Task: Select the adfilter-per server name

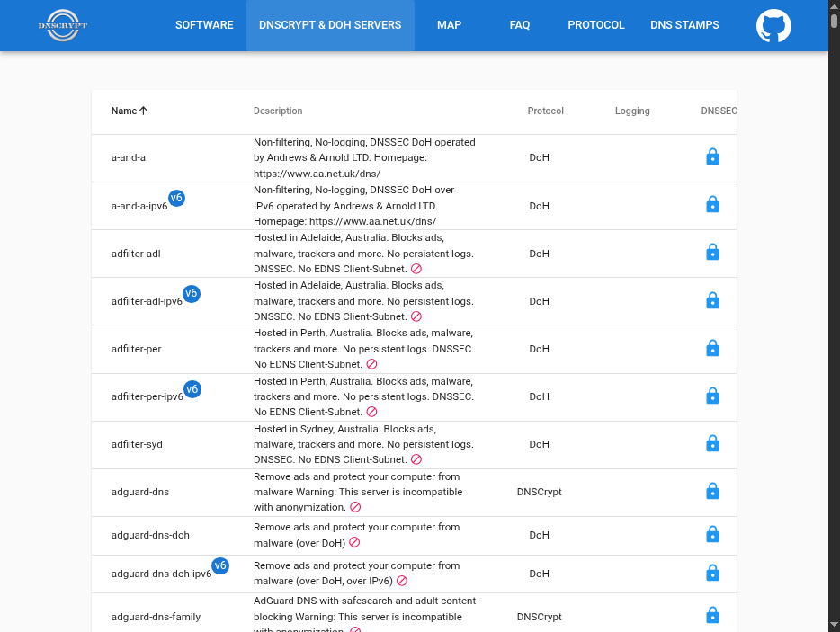Action: [x=136, y=349]
